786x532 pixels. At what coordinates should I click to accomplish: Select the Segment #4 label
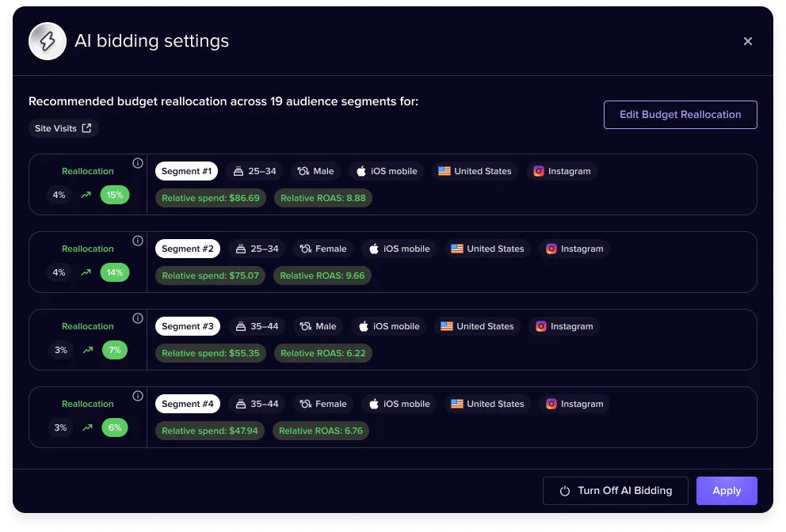[188, 405]
